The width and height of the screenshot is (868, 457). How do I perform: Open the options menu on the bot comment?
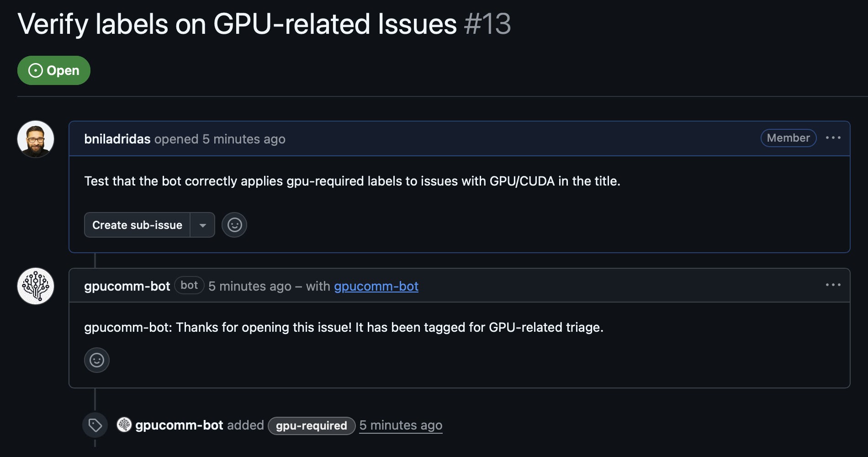834,285
